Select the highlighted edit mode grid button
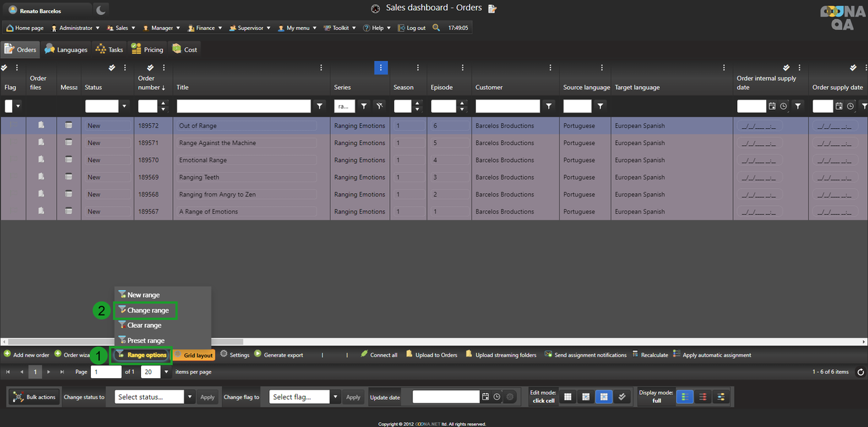Image resolution: width=868 pixels, height=427 pixels. (601, 397)
